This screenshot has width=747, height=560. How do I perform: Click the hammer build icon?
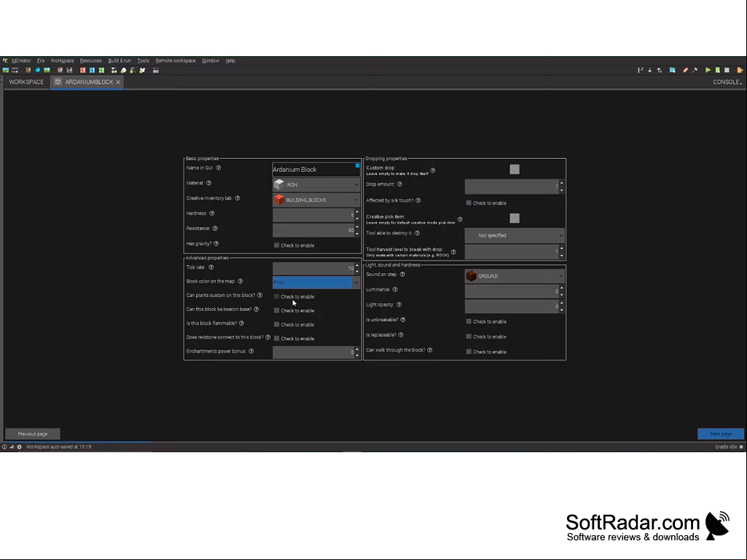(x=695, y=70)
